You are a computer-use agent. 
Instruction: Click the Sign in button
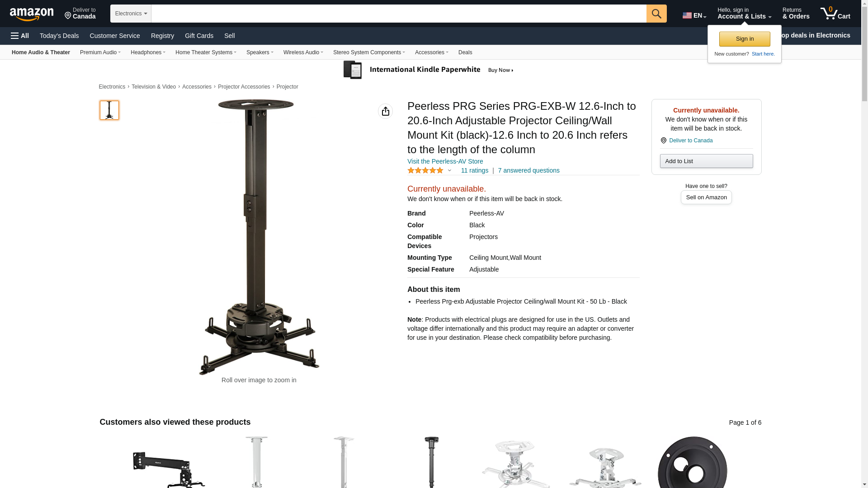(745, 39)
